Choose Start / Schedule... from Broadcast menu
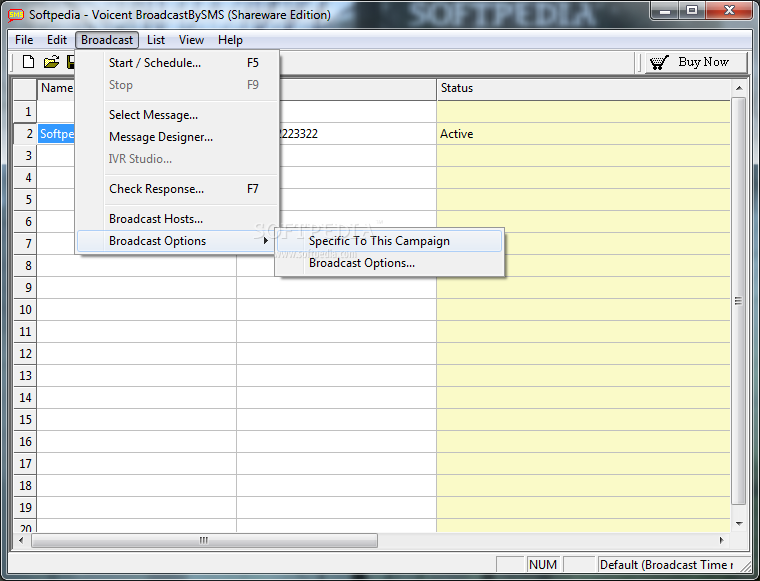Image resolution: width=760 pixels, height=581 pixels. [x=177, y=63]
